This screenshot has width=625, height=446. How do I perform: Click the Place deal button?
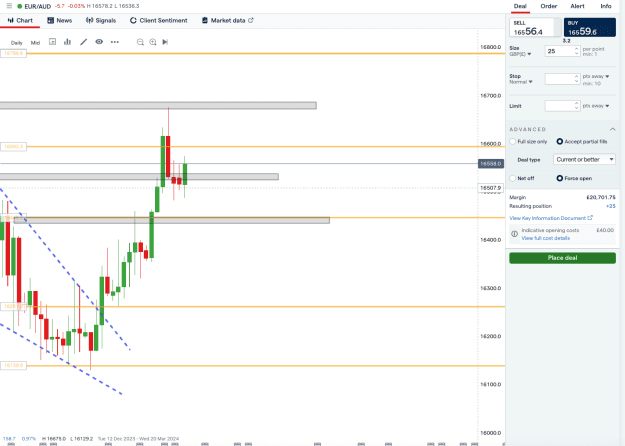click(x=562, y=258)
